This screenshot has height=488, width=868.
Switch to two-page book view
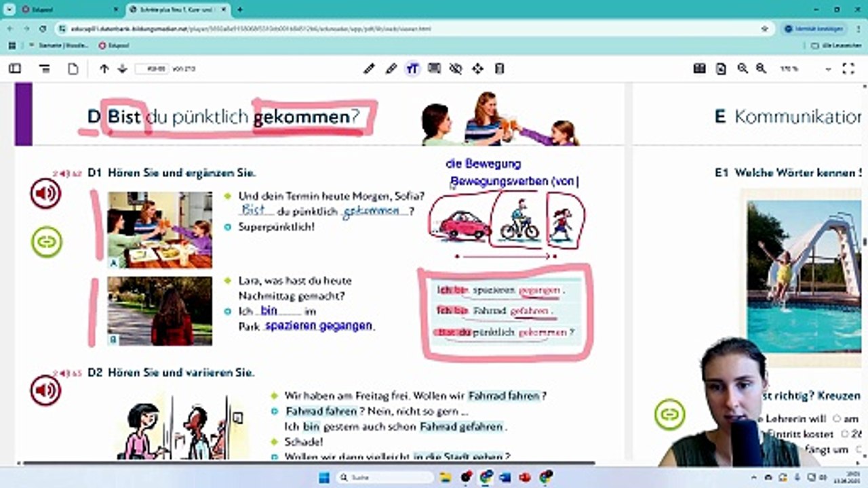click(699, 68)
